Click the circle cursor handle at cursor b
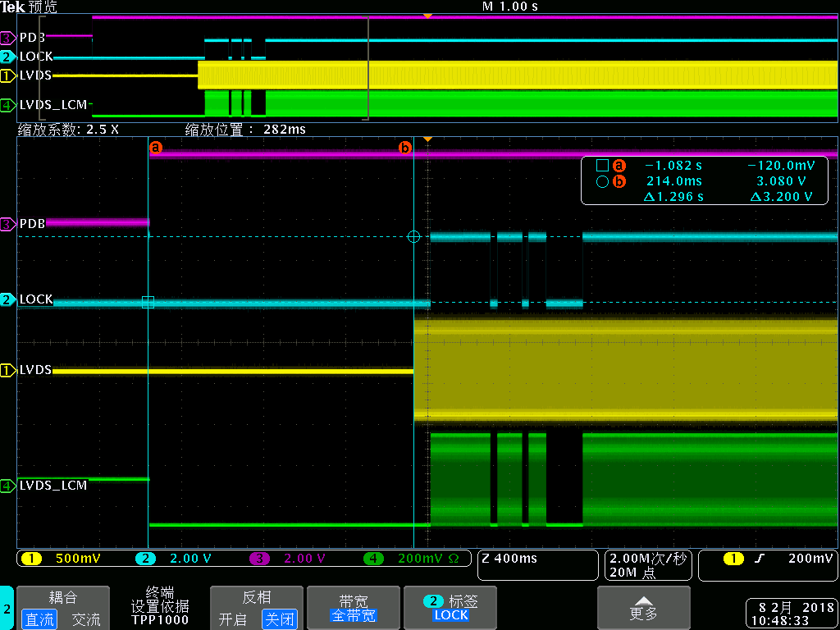840x630 pixels. pos(413,236)
